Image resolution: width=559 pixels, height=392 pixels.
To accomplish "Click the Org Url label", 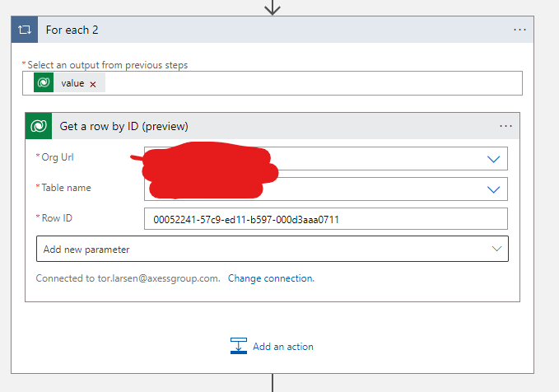I will (x=58, y=157).
